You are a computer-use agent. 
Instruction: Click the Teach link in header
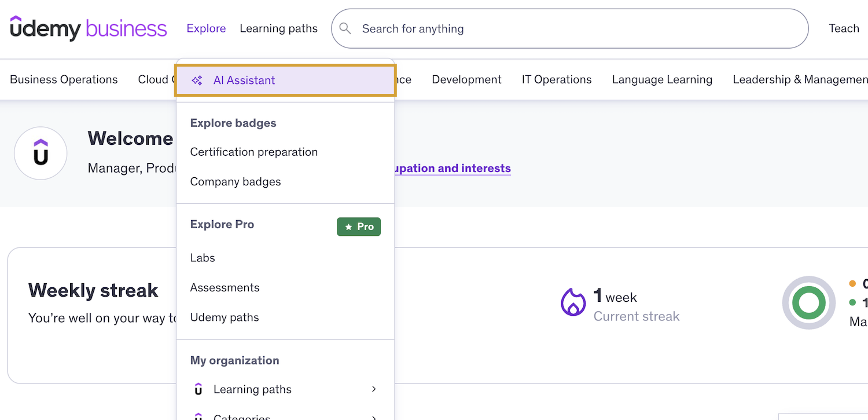click(x=844, y=28)
